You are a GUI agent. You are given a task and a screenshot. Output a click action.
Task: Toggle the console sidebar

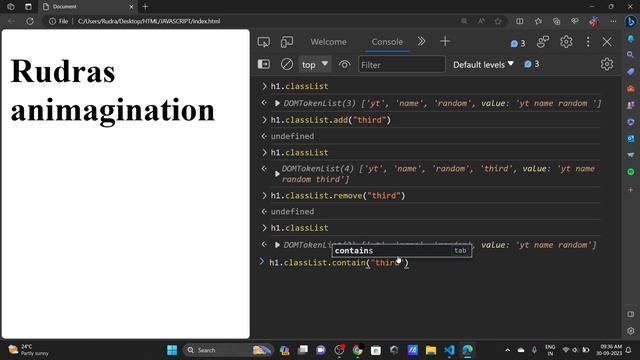[x=264, y=64]
